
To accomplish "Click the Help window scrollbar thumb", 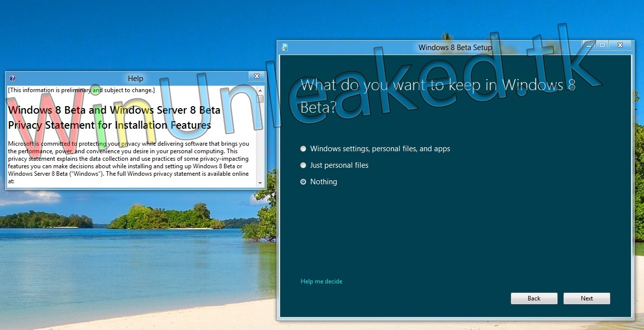I will (x=260, y=100).
